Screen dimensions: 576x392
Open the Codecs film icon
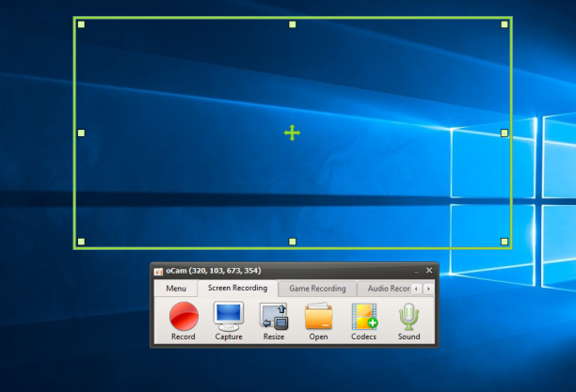pos(364,316)
